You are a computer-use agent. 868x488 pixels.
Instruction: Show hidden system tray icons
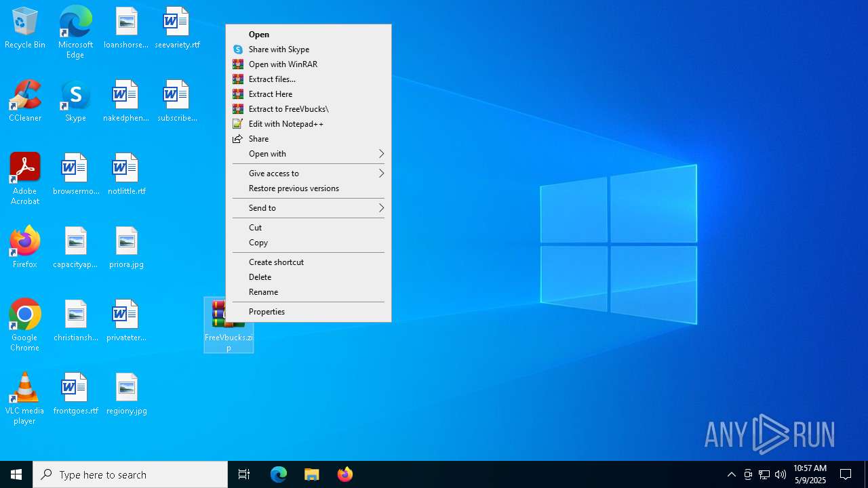732,474
